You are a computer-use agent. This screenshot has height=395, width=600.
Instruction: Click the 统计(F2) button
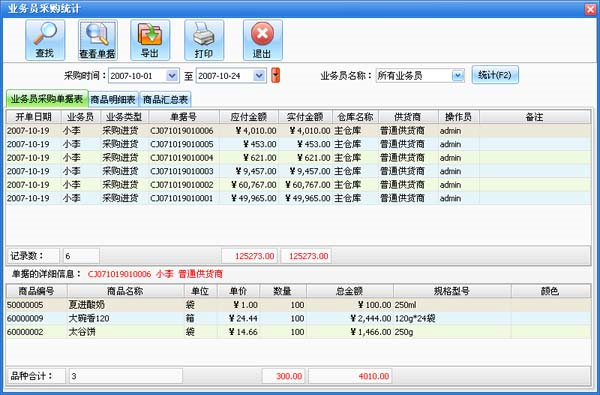click(495, 75)
